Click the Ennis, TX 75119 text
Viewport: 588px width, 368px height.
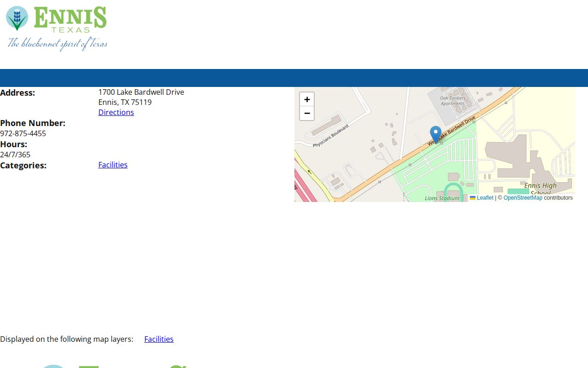coord(125,102)
